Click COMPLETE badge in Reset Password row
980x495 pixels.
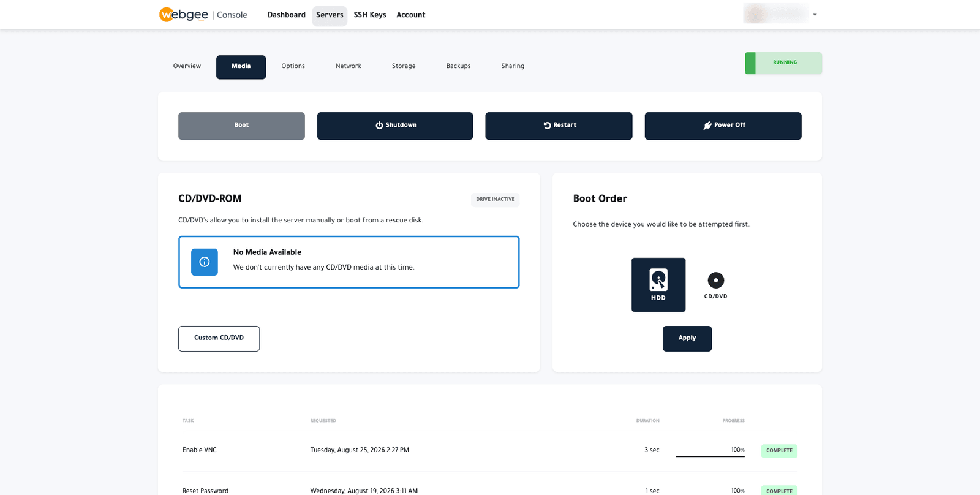pos(779,491)
